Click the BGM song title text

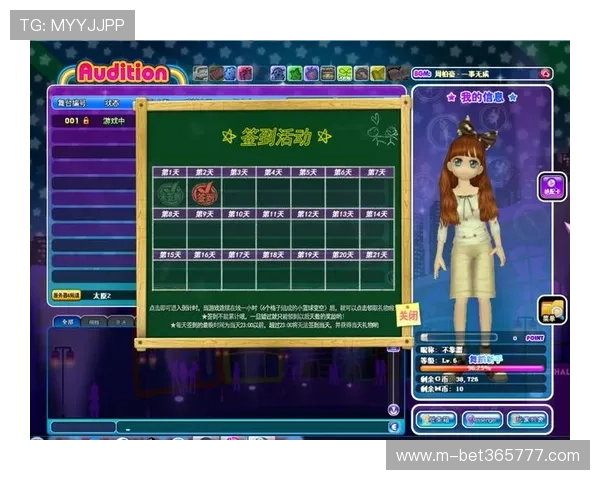[462, 74]
